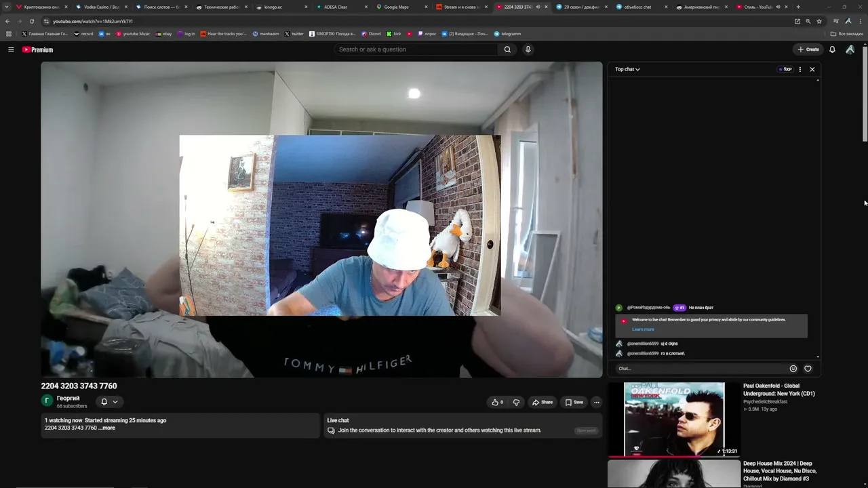Mute audio on the Стиль - YouTube tab
868x488 pixels.
click(778, 7)
